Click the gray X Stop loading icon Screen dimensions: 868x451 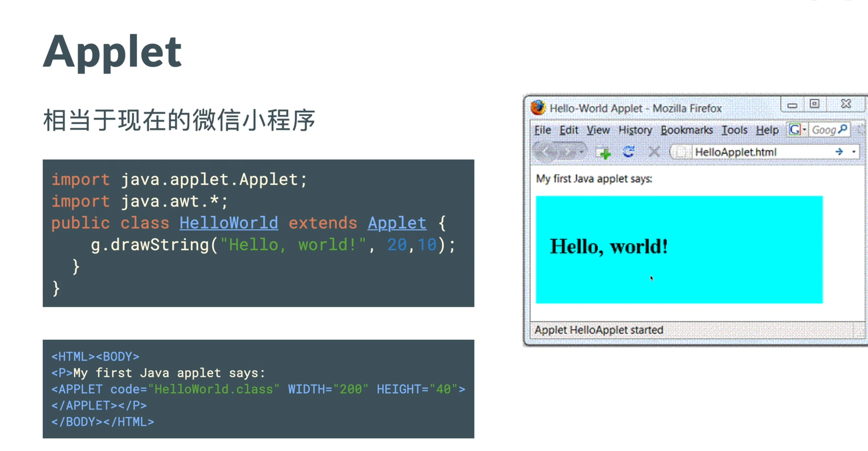[x=654, y=152]
